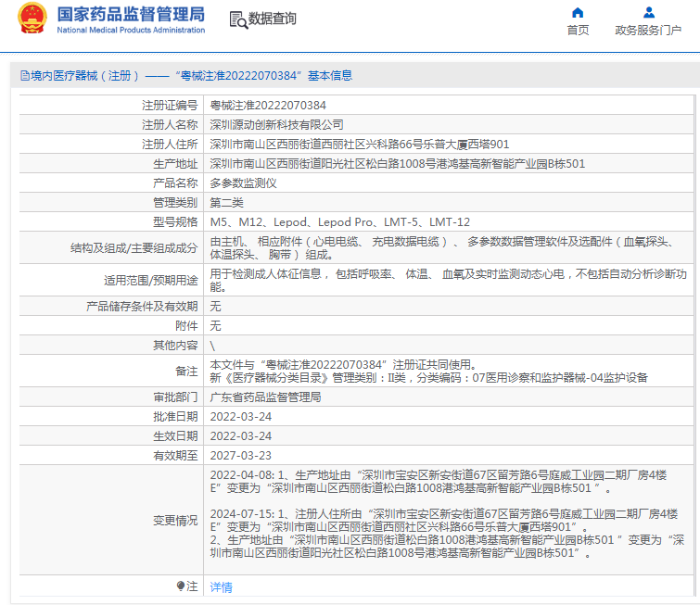Click the 审批部门 row label

pyautogui.click(x=175, y=397)
